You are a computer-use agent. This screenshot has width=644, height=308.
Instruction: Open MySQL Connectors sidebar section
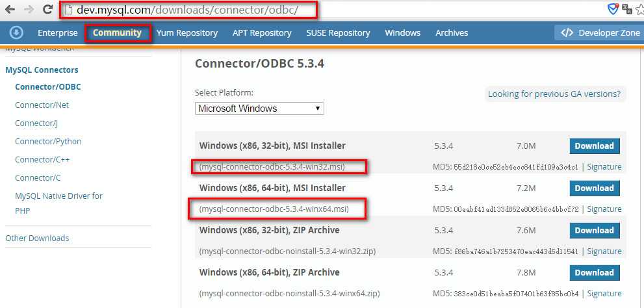click(42, 70)
